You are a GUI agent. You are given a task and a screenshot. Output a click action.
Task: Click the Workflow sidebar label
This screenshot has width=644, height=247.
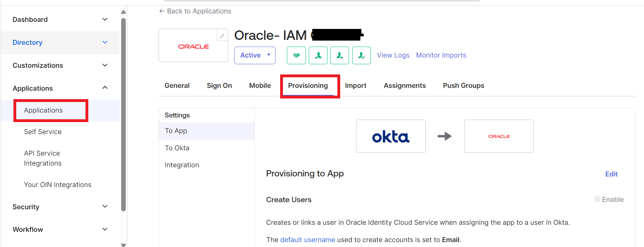point(28,229)
